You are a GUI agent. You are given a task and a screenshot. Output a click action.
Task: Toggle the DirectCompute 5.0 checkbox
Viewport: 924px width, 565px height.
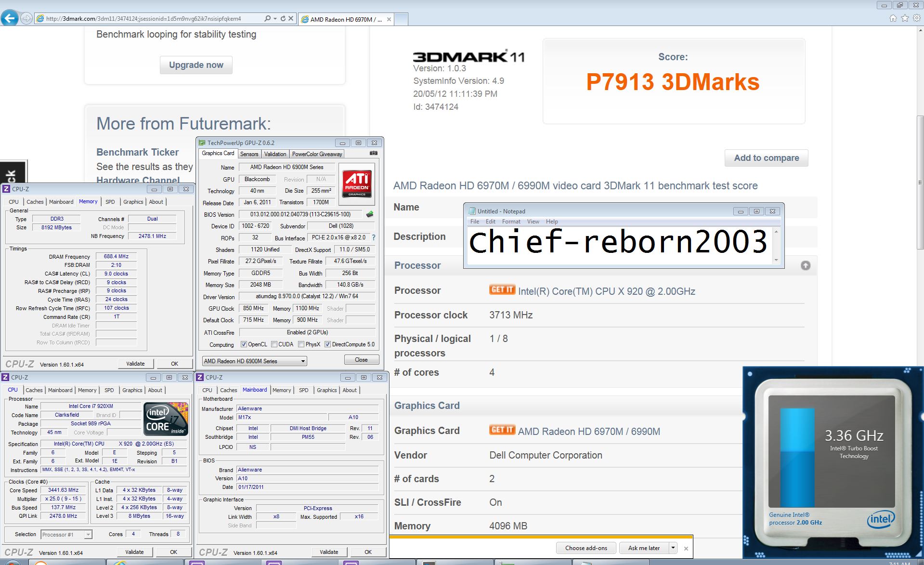[327, 344]
